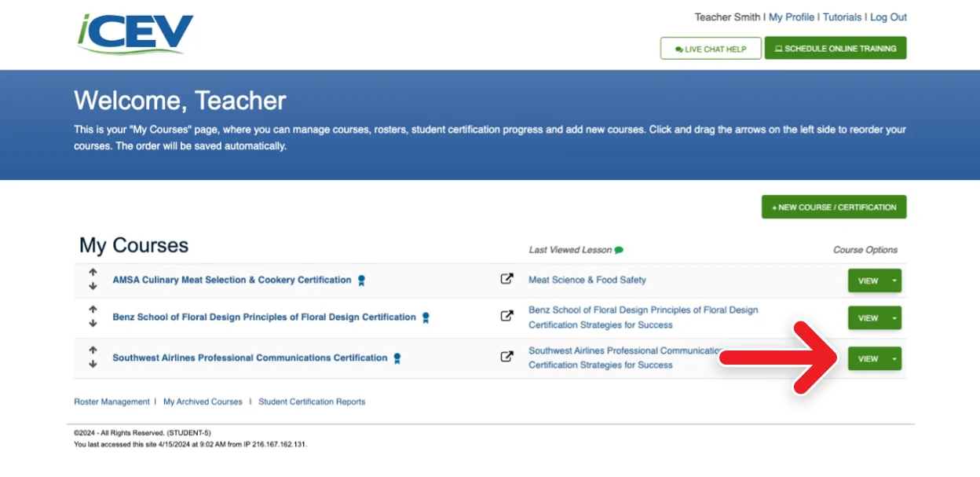The image size is (980, 477).
Task: Open the My Profile link
Action: click(x=792, y=17)
